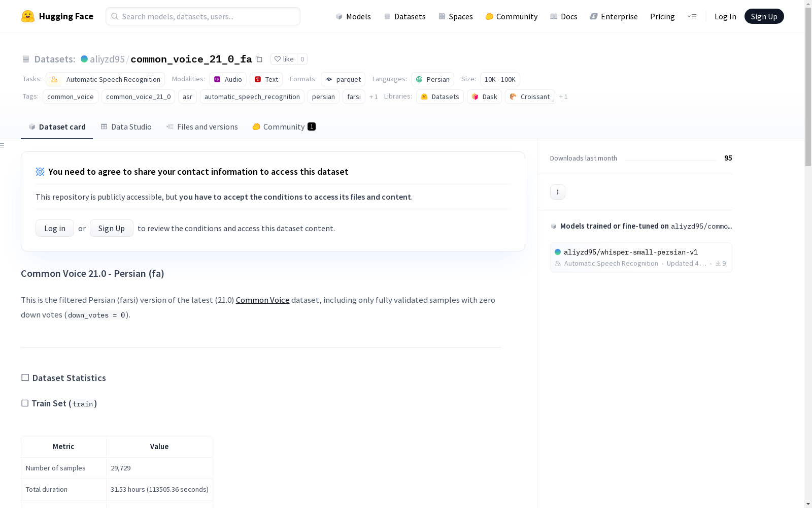The height and width of the screenshot is (508, 812).
Task: Expand the +1 more libraries
Action: click(563, 97)
